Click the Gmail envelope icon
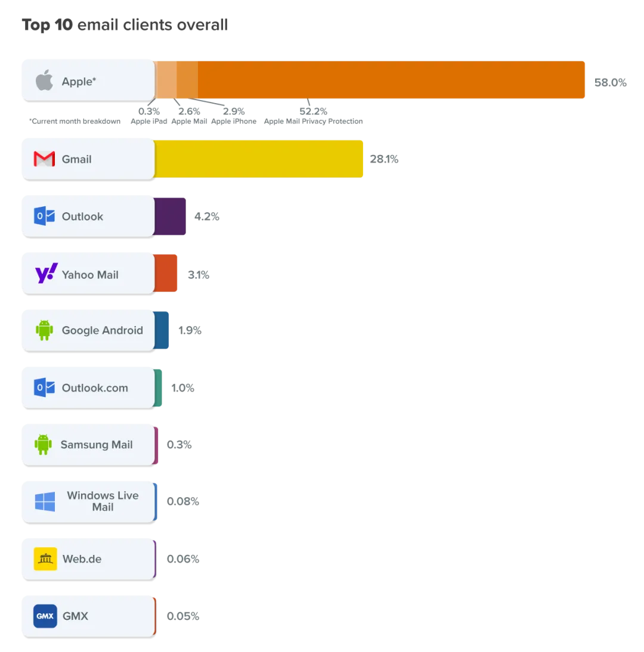This screenshot has width=644, height=652. (44, 159)
